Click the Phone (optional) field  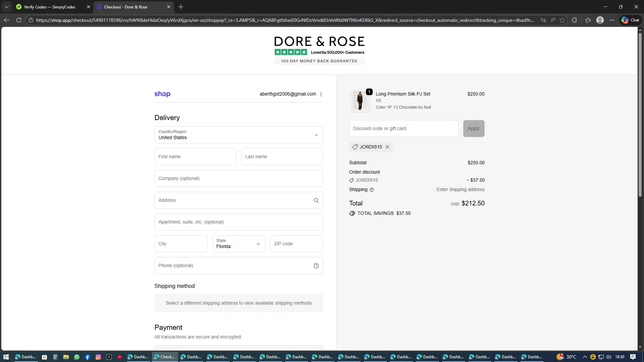point(239,265)
